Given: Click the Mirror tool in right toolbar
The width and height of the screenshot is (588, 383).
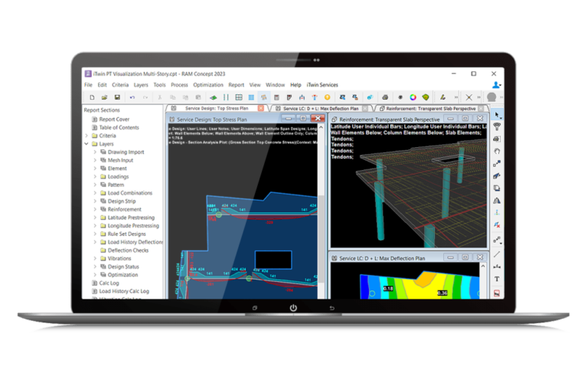Looking at the screenshot, I should (x=497, y=200).
